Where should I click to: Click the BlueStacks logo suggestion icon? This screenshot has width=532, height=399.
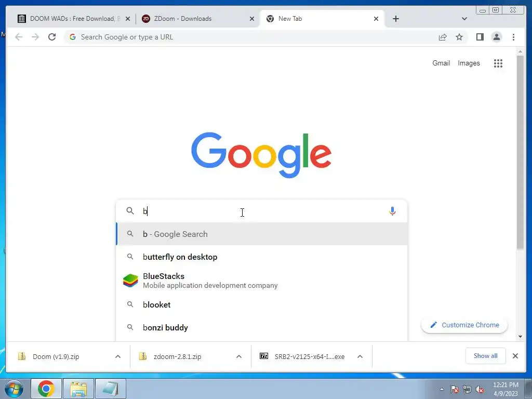[x=130, y=281]
